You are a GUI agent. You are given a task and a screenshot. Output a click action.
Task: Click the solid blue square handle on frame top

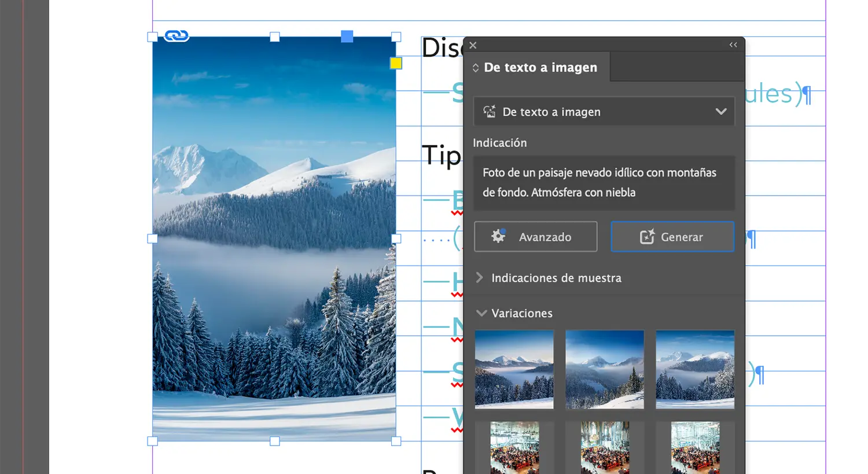pyautogui.click(x=347, y=36)
